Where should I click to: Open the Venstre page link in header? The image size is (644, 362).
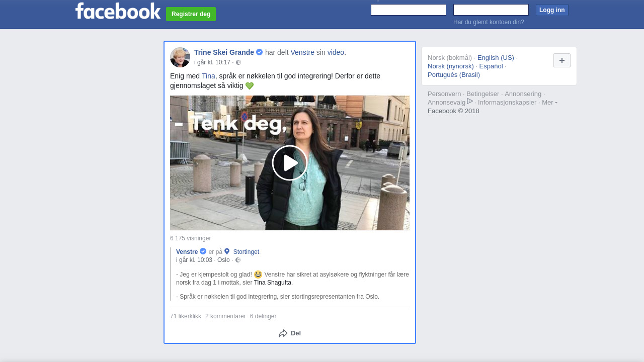coord(302,52)
